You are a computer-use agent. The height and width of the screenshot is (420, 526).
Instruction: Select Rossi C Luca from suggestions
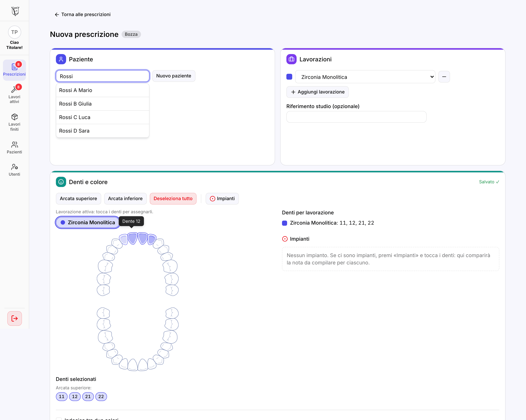click(102, 117)
